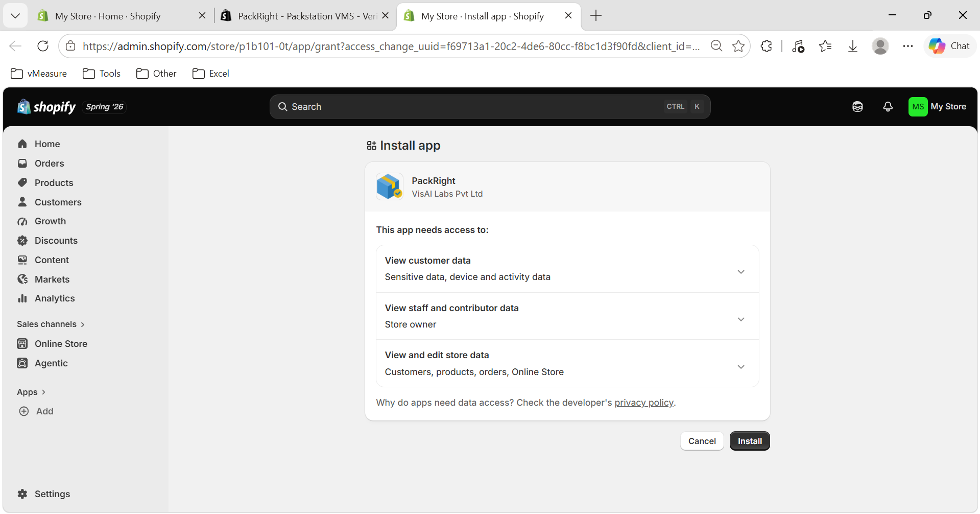980x514 pixels.
Task: Expand the Sales channels section
Action: pos(51,324)
